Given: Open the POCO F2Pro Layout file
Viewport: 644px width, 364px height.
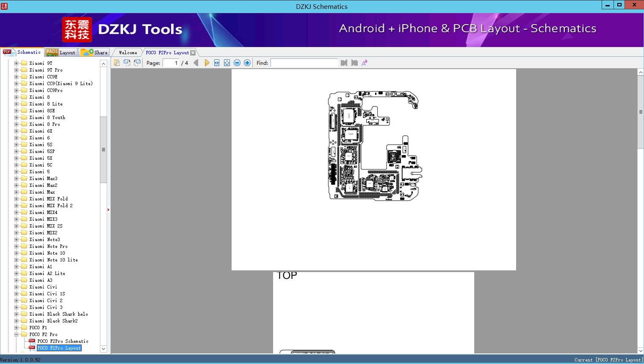Looking at the screenshot, I should 59,348.
